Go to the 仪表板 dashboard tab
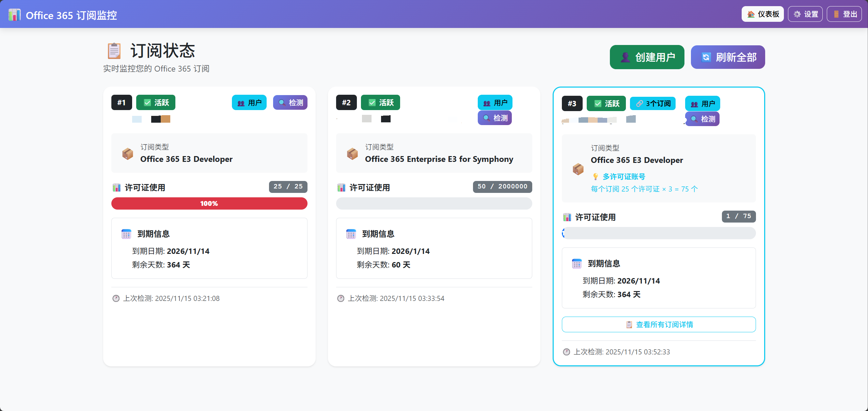 [762, 14]
